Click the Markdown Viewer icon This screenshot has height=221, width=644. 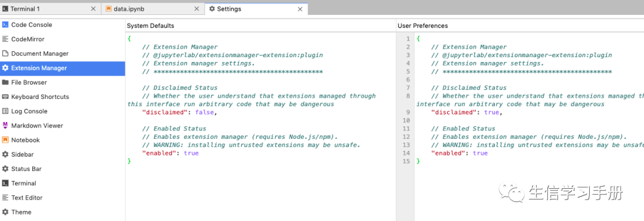point(5,126)
